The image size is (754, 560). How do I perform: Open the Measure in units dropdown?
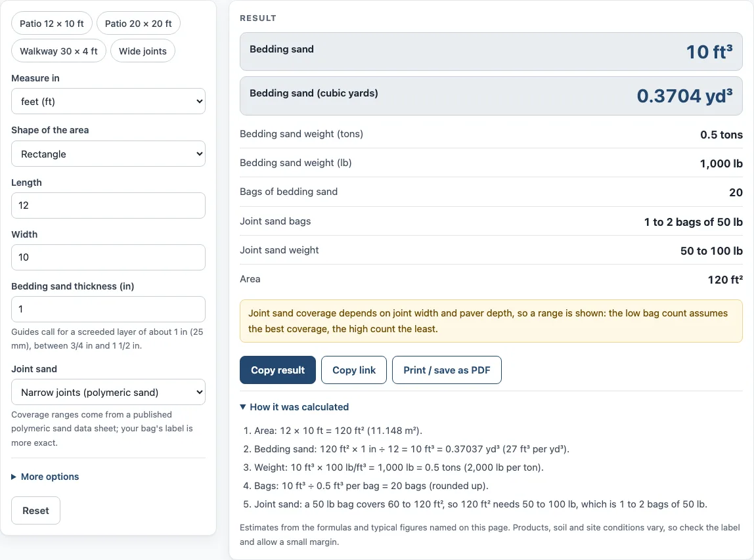[108, 101]
